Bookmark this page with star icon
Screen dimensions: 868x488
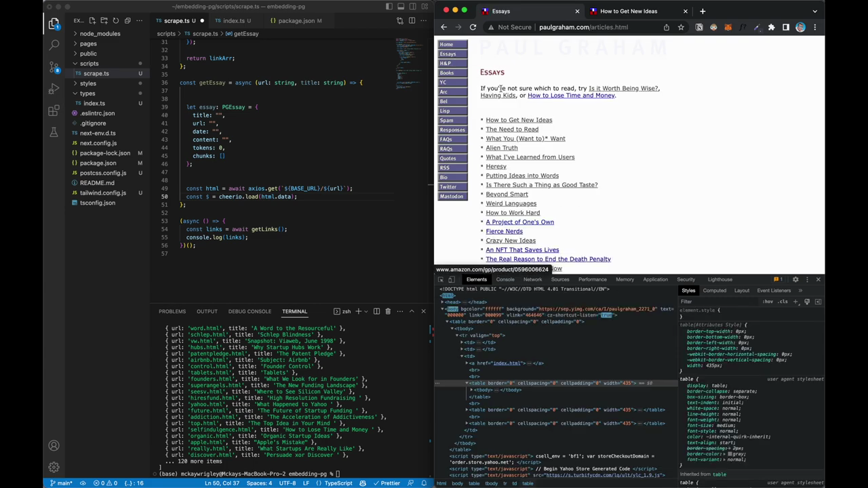(x=681, y=27)
